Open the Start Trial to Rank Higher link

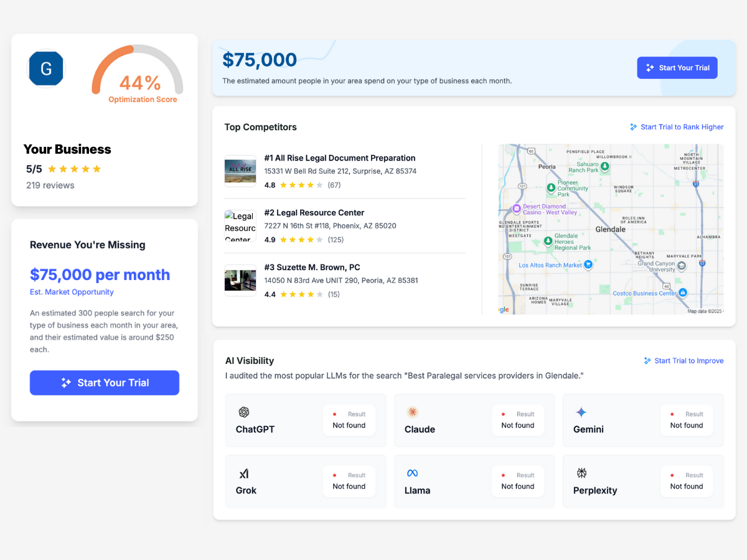[677, 127]
